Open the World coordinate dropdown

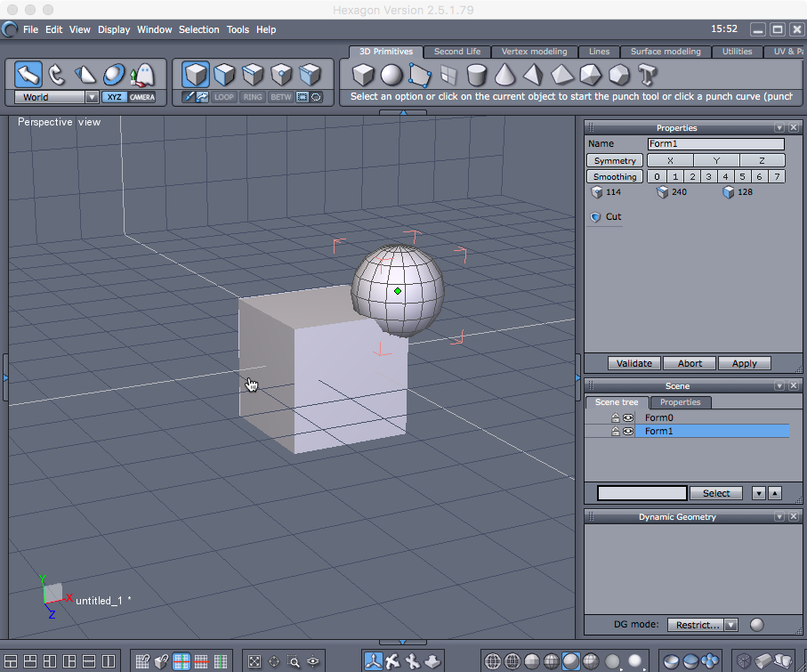[x=92, y=97]
